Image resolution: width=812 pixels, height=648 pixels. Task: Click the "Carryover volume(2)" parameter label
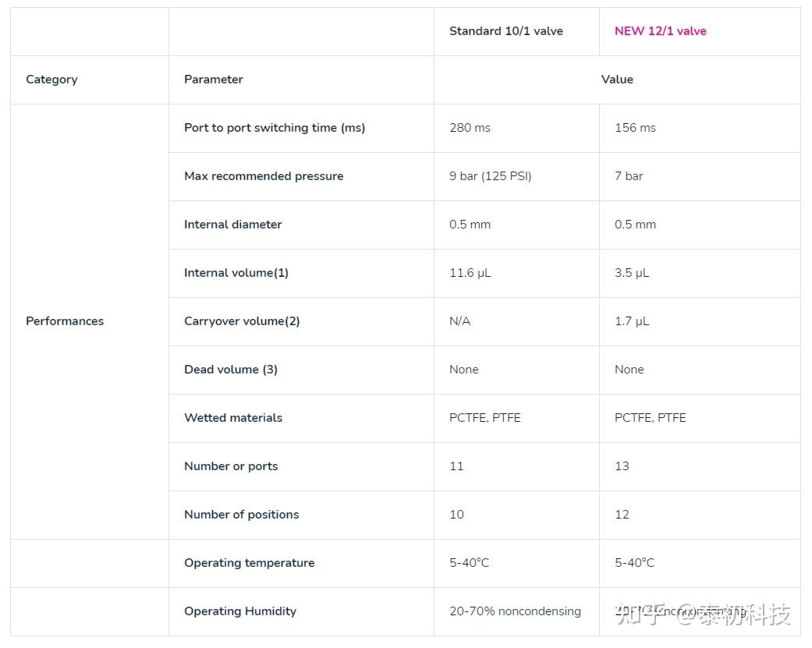point(241,321)
